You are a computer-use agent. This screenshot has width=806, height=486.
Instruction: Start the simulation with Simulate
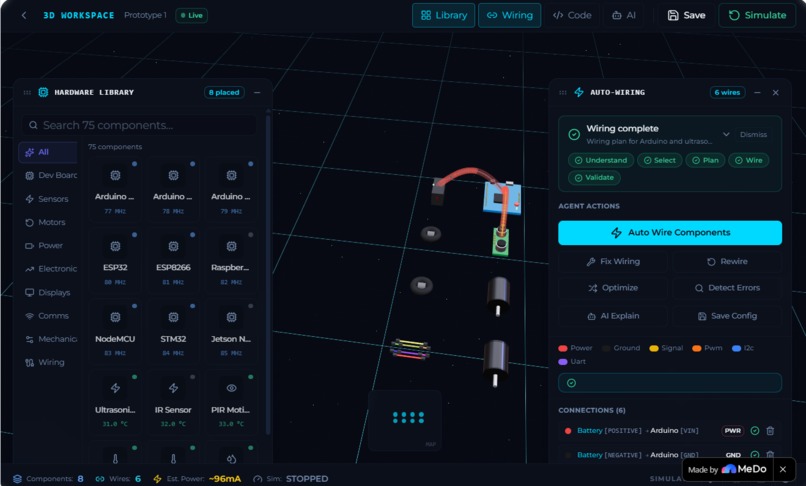[757, 15]
